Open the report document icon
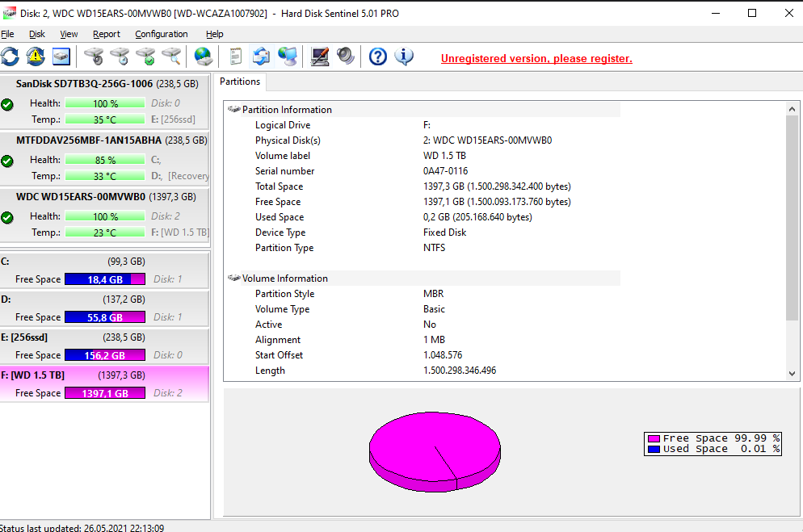 point(236,57)
